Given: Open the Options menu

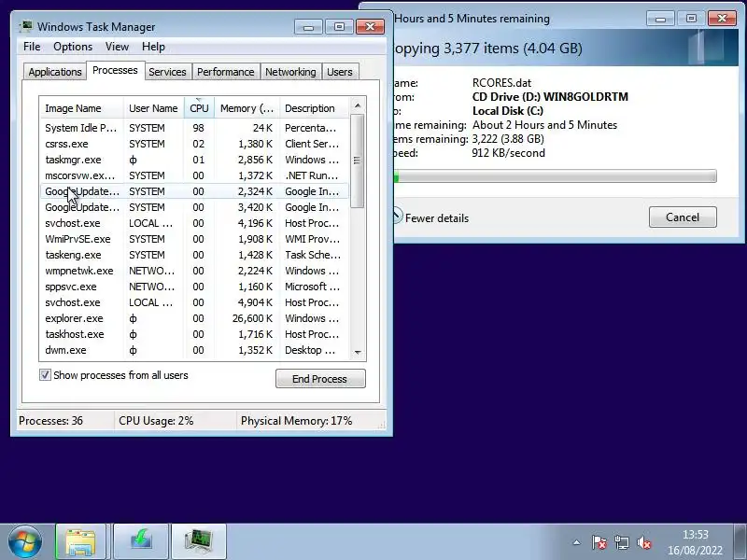Looking at the screenshot, I should (x=73, y=47).
